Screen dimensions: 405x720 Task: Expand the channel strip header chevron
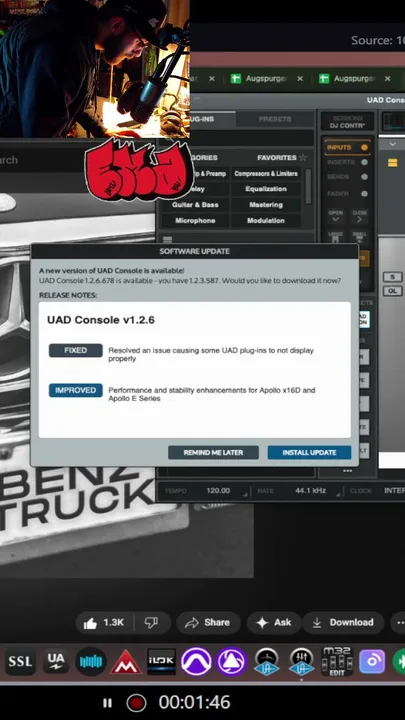(393, 144)
